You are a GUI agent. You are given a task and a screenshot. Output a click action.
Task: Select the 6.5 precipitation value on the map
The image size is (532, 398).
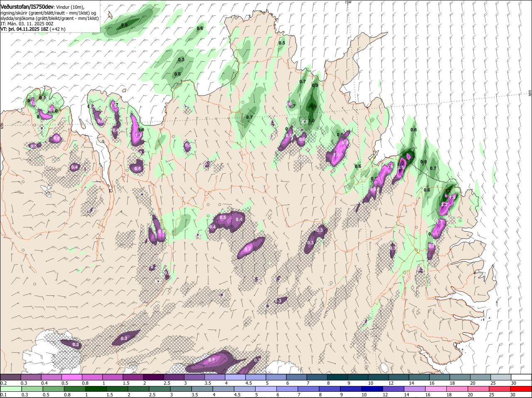coord(401,167)
